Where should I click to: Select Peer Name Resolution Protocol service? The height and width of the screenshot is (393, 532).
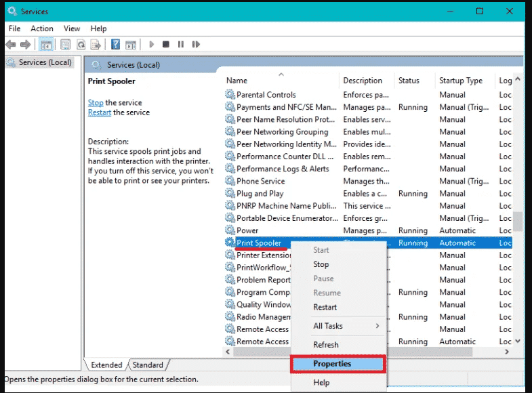(368, 119)
